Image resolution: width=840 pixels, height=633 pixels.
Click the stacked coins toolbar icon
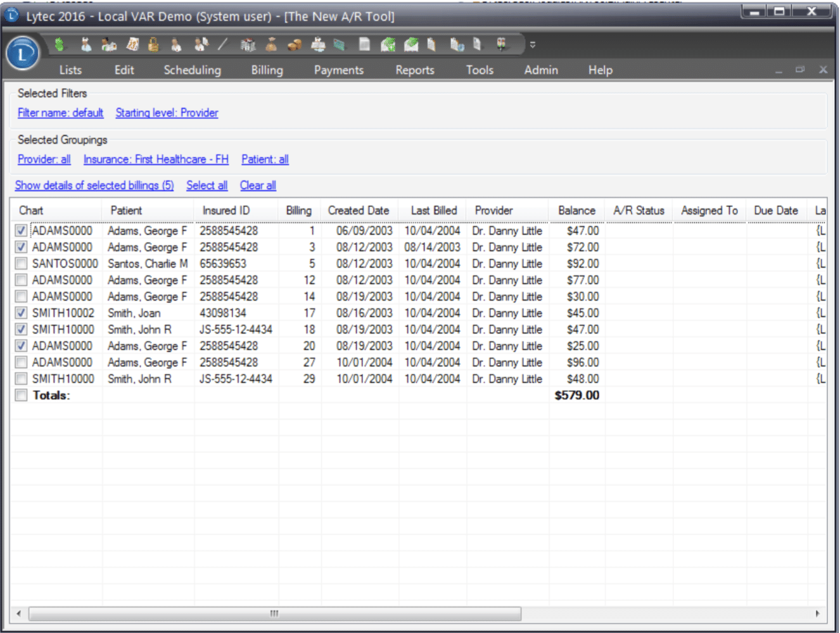coord(295,45)
